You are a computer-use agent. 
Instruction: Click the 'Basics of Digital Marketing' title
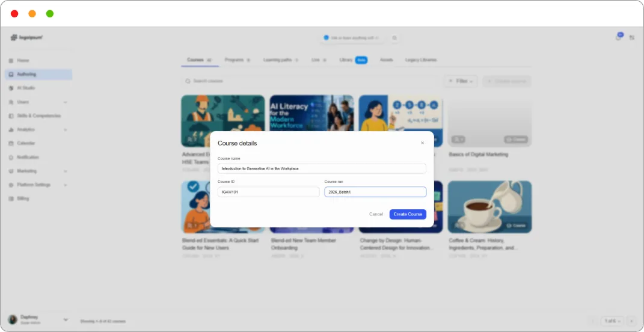[479, 155]
